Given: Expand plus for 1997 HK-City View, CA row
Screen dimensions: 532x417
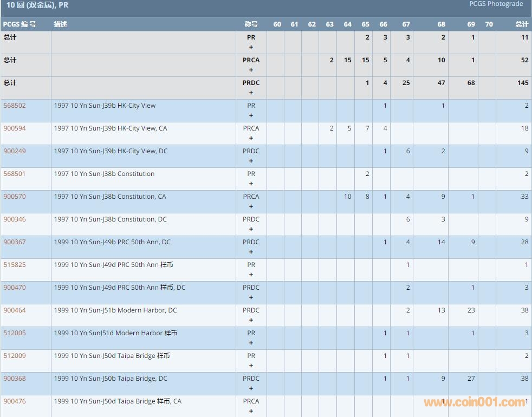Looking at the screenshot, I should click(x=251, y=138).
